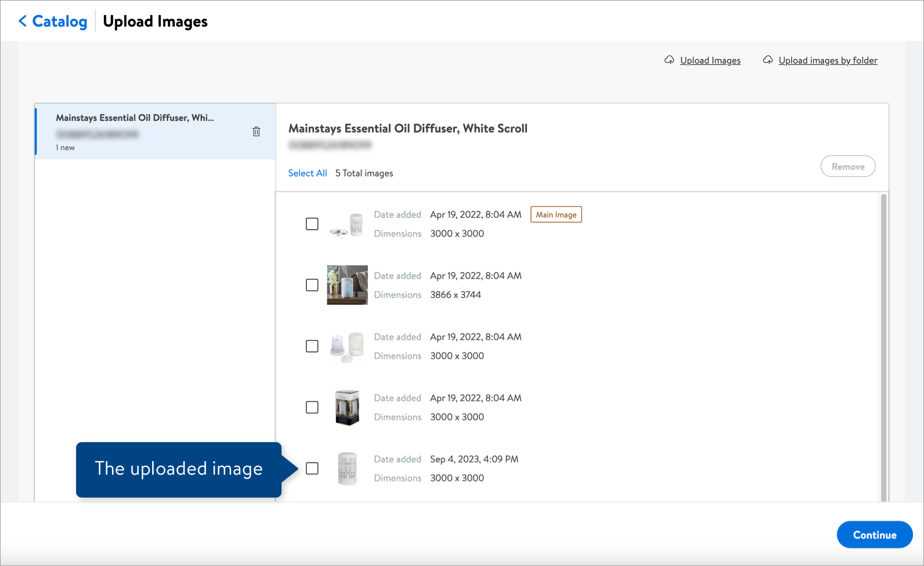The height and width of the screenshot is (566, 924).
Task: Delete the diffuser product using the trash icon
Action: tap(256, 131)
